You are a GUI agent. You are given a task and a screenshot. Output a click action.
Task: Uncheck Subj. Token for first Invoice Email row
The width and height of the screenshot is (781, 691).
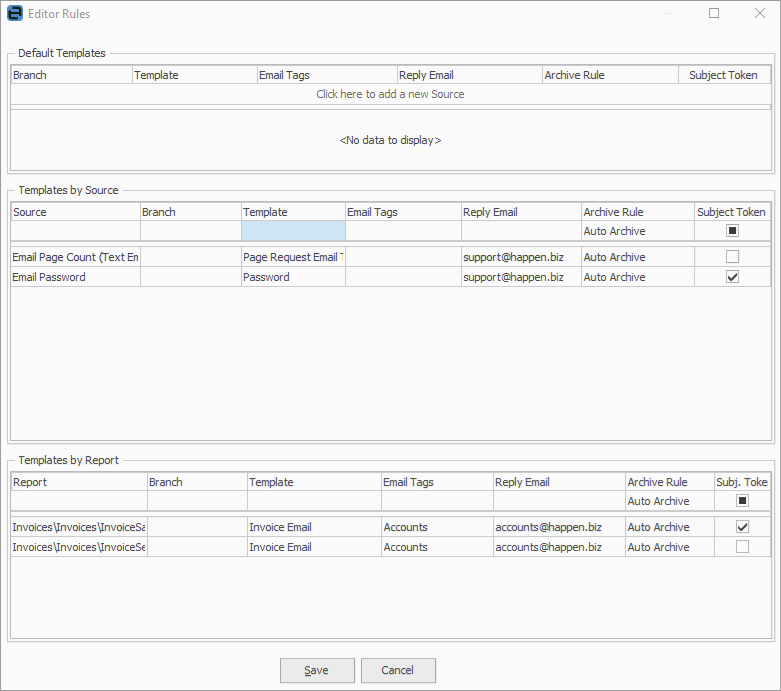click(742, 527)
